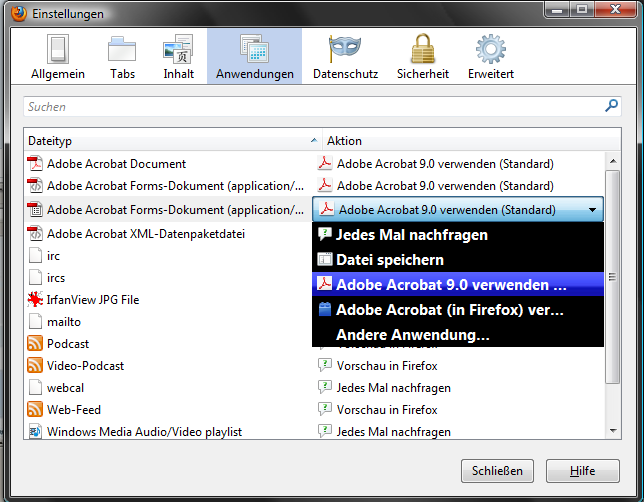The width and height of the screenshot is (644, 502).
Task: Click the vertical scrollbar thumb
Action: (612, 277)
